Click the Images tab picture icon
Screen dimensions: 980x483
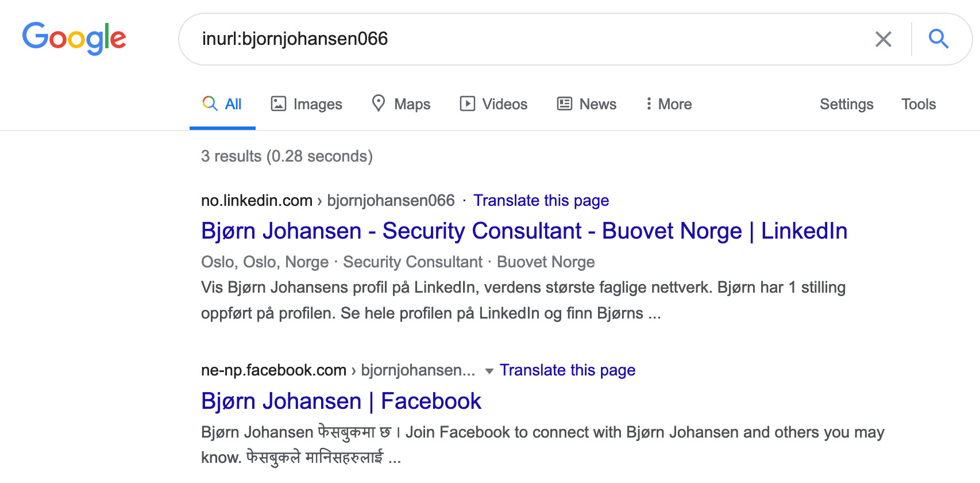coord(279,103)
